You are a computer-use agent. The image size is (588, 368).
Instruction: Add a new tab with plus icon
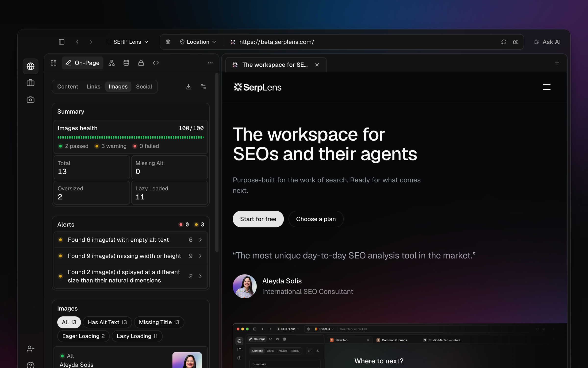point(557,63)
